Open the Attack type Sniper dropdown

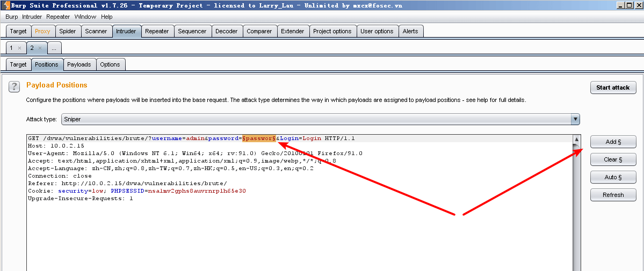[x=320, y=120]
